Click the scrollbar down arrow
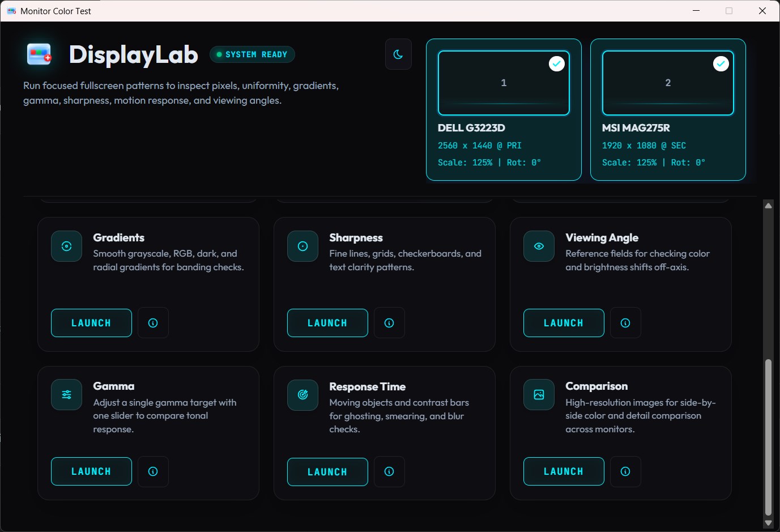This screenshot has width=780, height=532. [768, 523]
